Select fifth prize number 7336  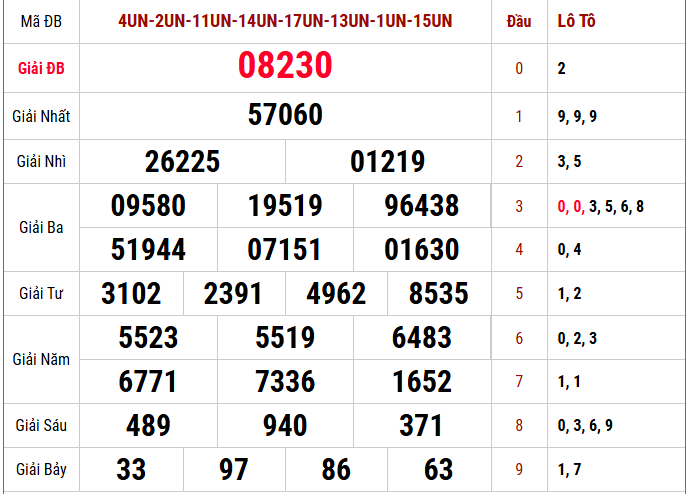tap(285, 381)
